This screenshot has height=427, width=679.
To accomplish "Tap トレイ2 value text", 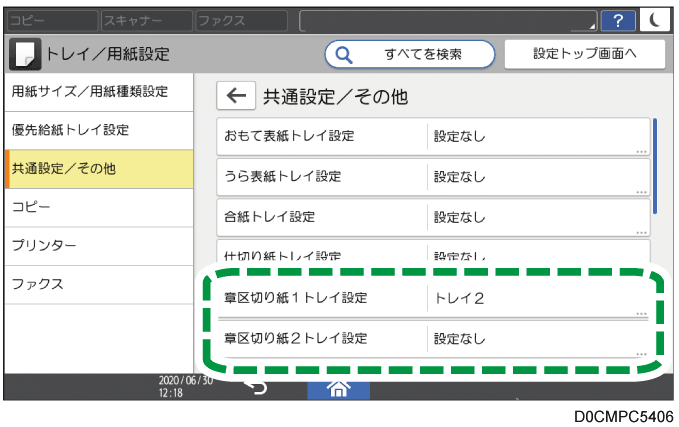I will pyautogui.click(x=459, y=298).
